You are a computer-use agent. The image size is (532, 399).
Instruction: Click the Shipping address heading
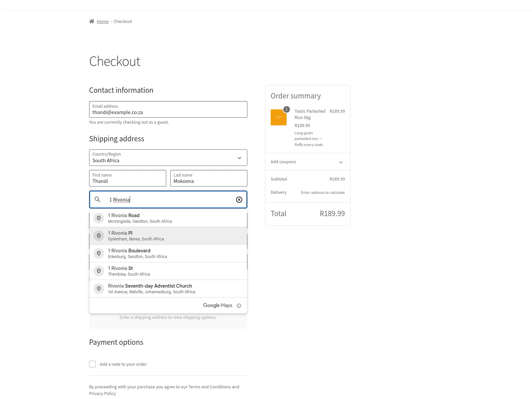tap(117, 139)
